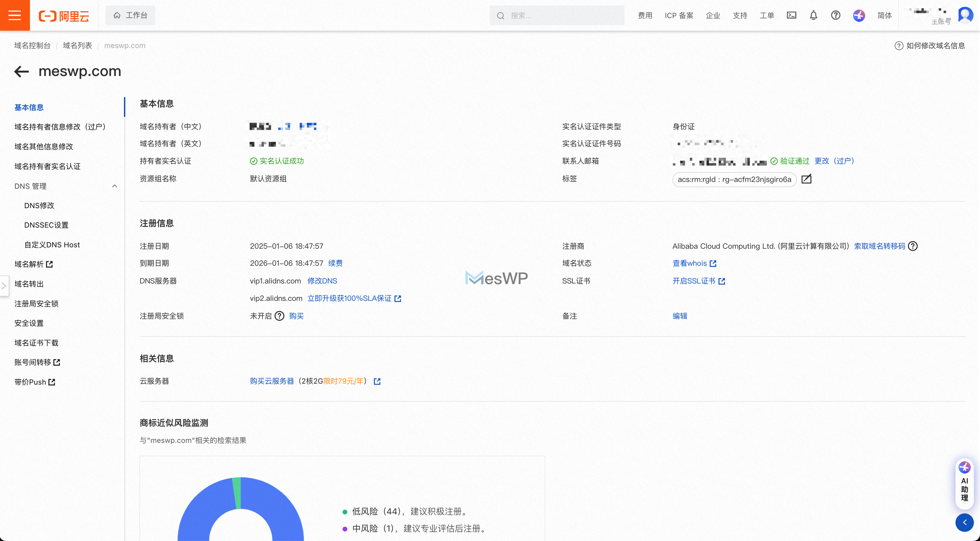
Task: Open 带价Push in the sidebar
Action: click(x=35, y=382)
